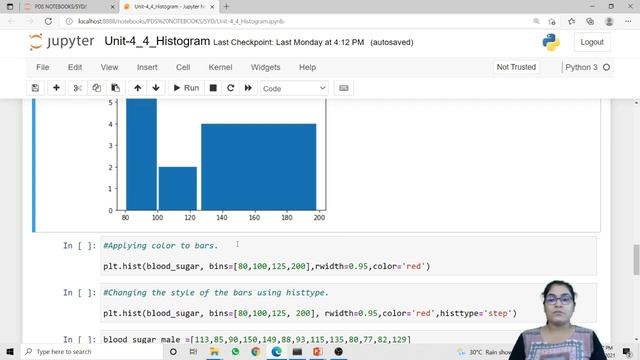
Task: Paste cells below using the clipboard icon
Action: [x=116, y=88]
